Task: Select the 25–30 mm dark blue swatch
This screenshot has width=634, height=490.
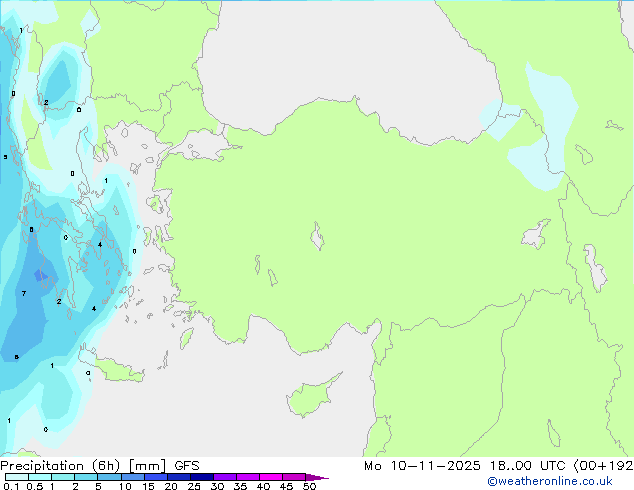Action: point(202,477)
